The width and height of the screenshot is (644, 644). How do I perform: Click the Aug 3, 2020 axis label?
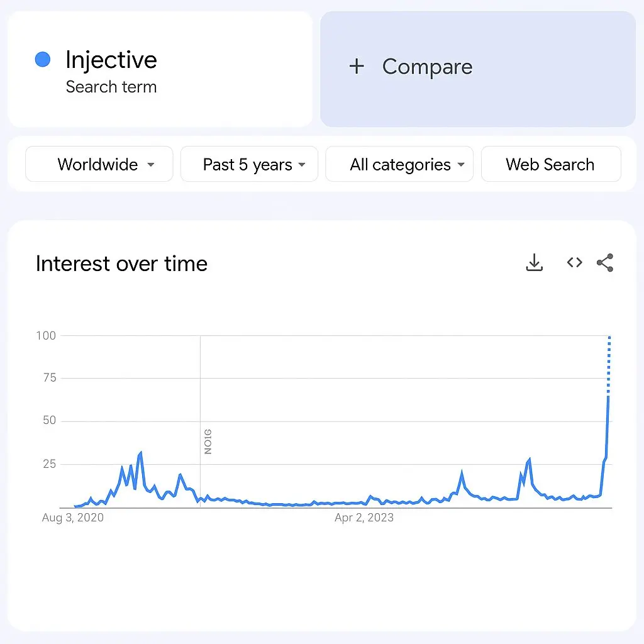click(x=73, y=518)
